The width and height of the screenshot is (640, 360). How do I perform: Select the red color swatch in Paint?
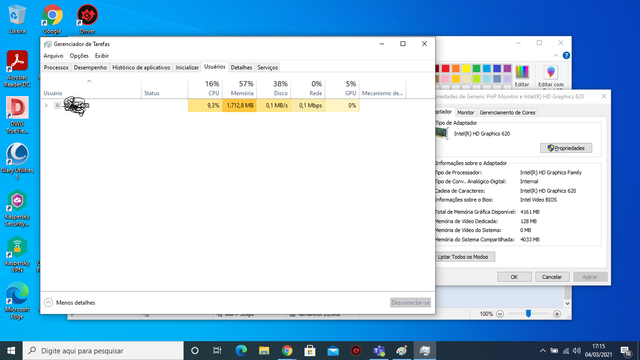click(446, 69)
